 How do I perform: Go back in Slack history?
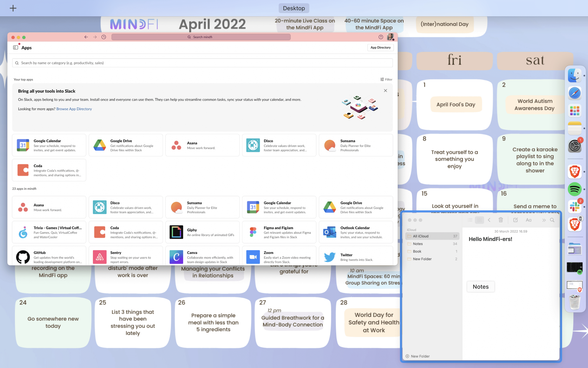pos(86,37)
